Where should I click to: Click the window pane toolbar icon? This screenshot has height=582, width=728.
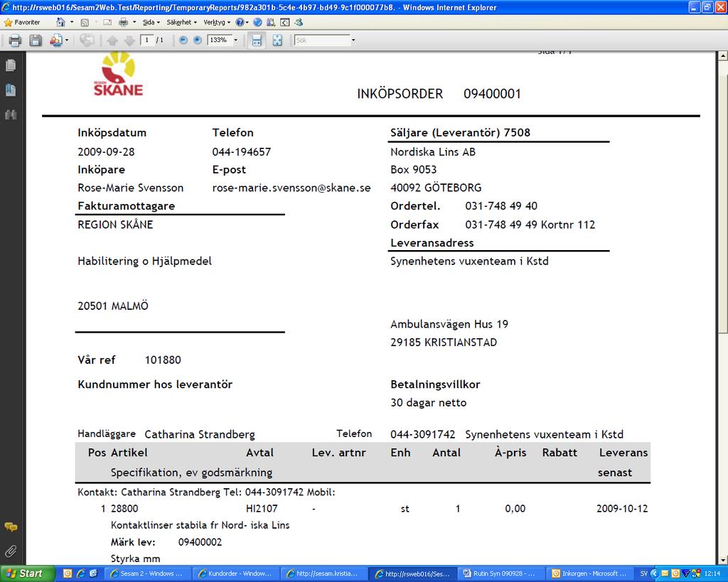[x=285, y=22]
